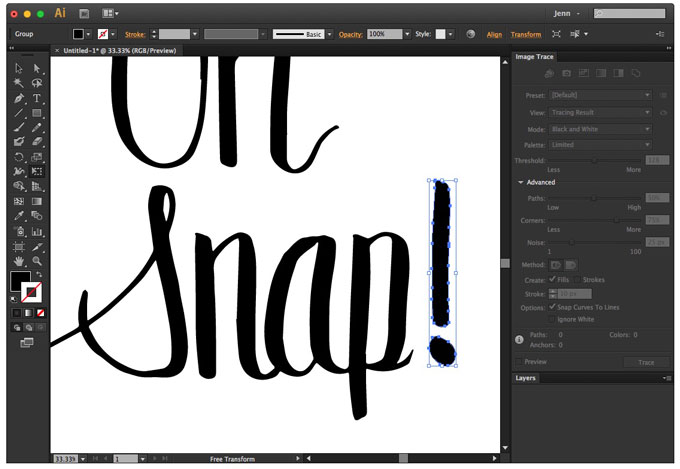This screenshot has width=680, height=469.
Task: Open the Preset dropdown showing [Default]
Action: [x=600, y=95]
